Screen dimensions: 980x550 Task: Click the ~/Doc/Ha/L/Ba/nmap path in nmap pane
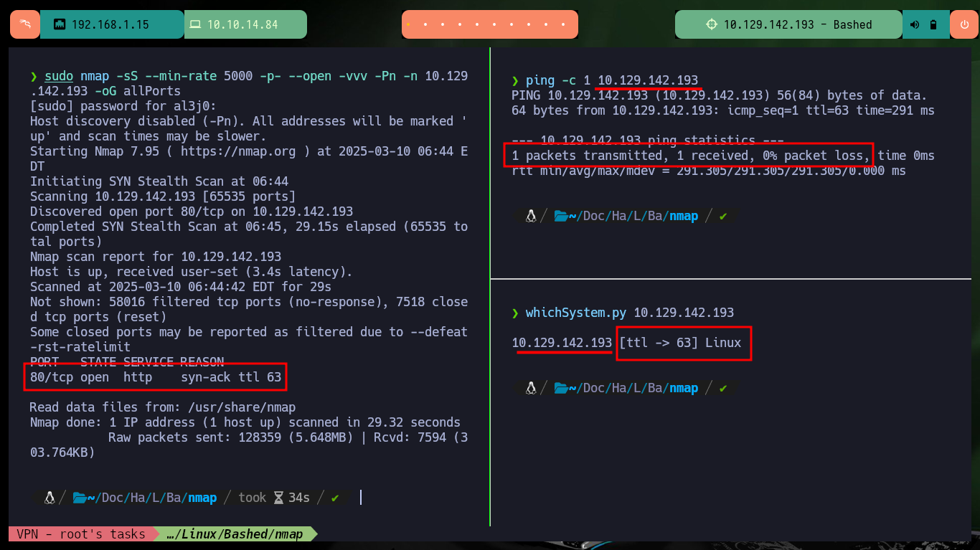coord(152,497)
